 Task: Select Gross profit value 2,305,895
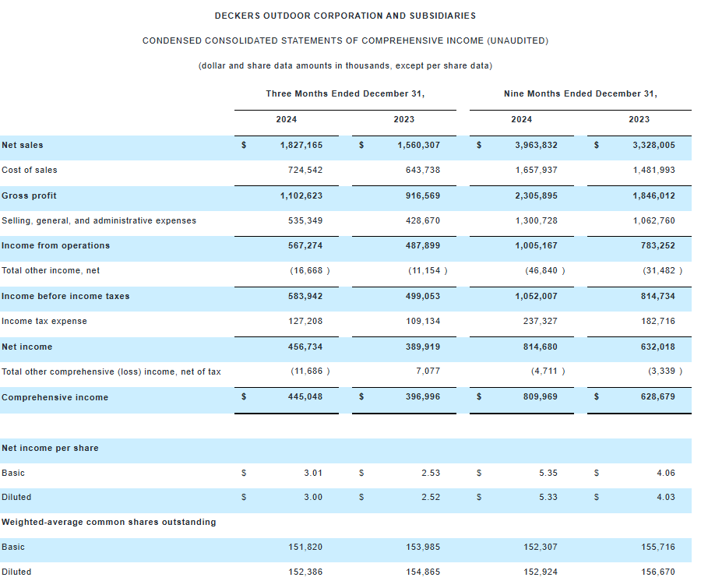(537, 195)
